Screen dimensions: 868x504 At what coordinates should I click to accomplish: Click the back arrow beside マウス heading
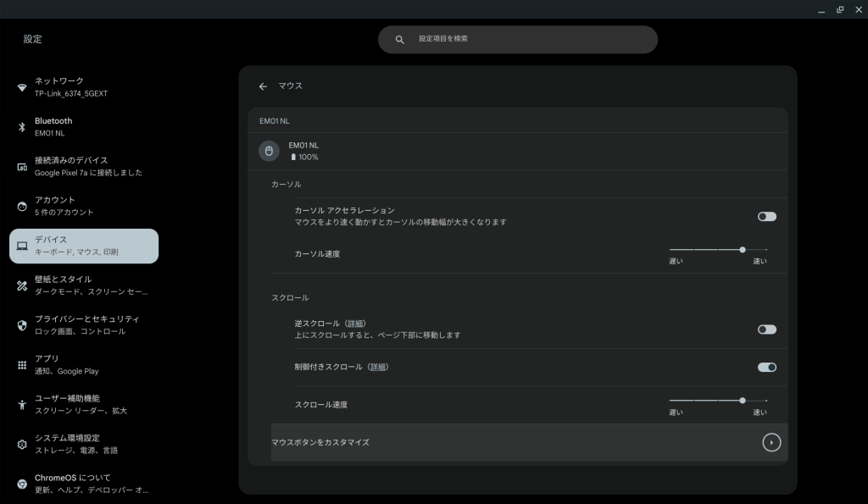[x=263, y=86]
